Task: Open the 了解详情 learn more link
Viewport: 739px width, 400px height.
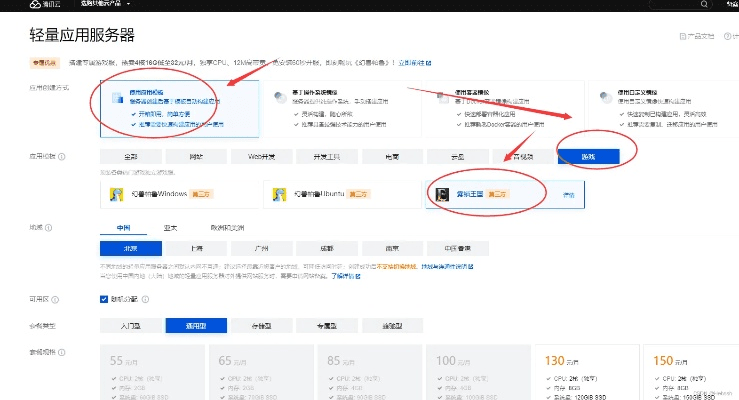Action: click(346, 276)
